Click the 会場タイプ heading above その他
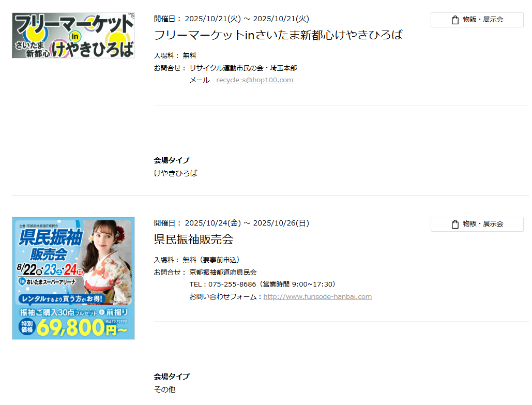 click(x=172, y=377)
